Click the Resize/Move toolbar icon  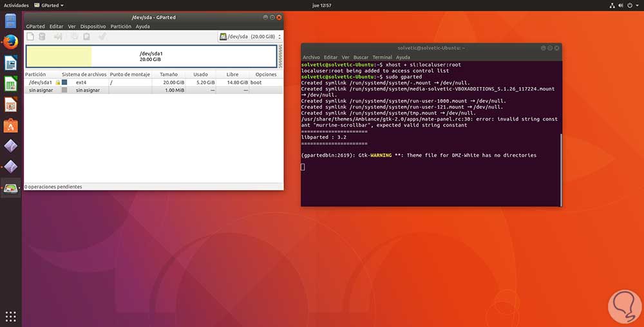[x=58, y=37]
